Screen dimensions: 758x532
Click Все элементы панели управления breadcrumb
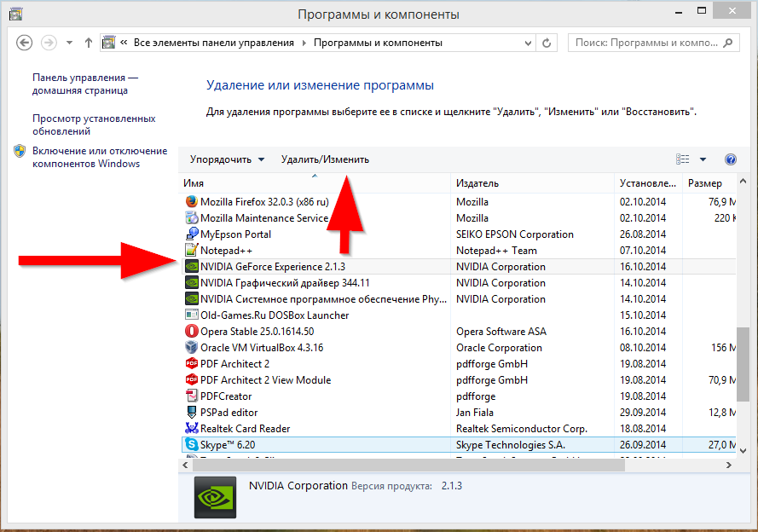[214, 43]
